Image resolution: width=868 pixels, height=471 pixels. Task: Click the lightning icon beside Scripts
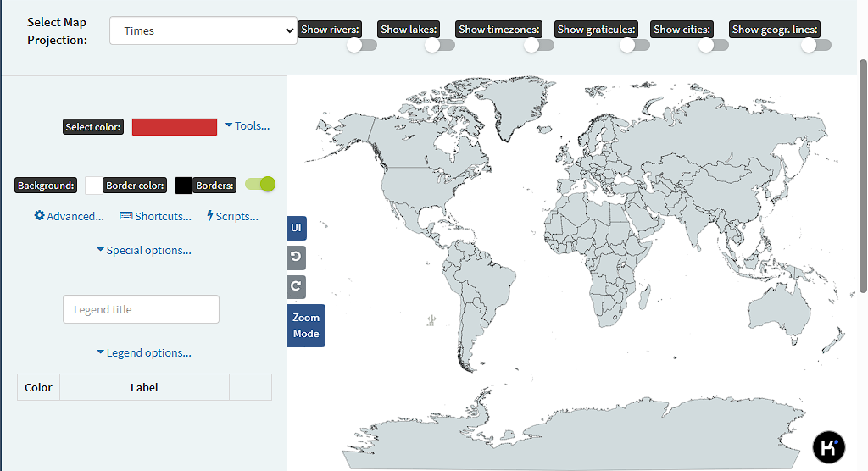tap(210, 215)
